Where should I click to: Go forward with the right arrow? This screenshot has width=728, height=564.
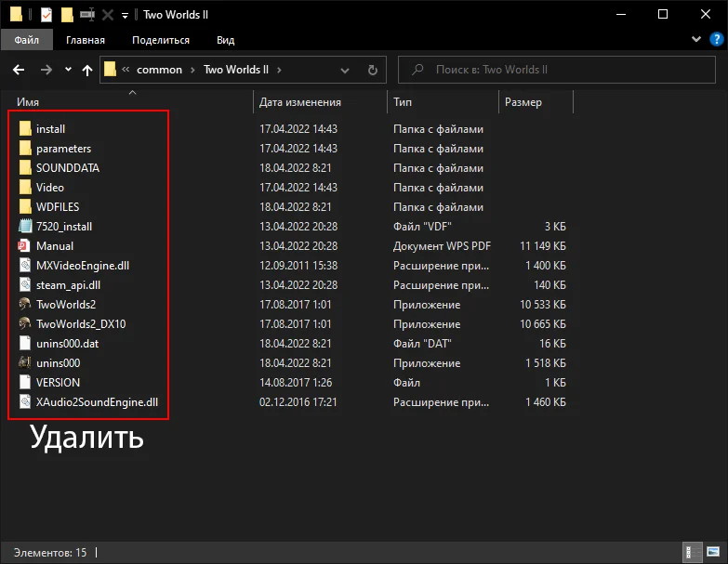(46, 70)
